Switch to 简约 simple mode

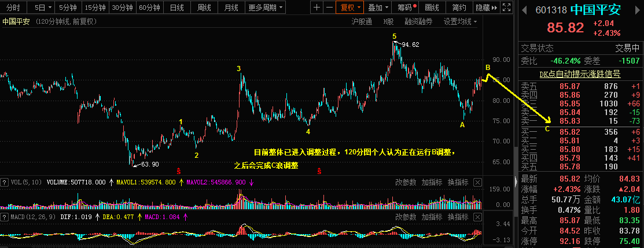459,8
